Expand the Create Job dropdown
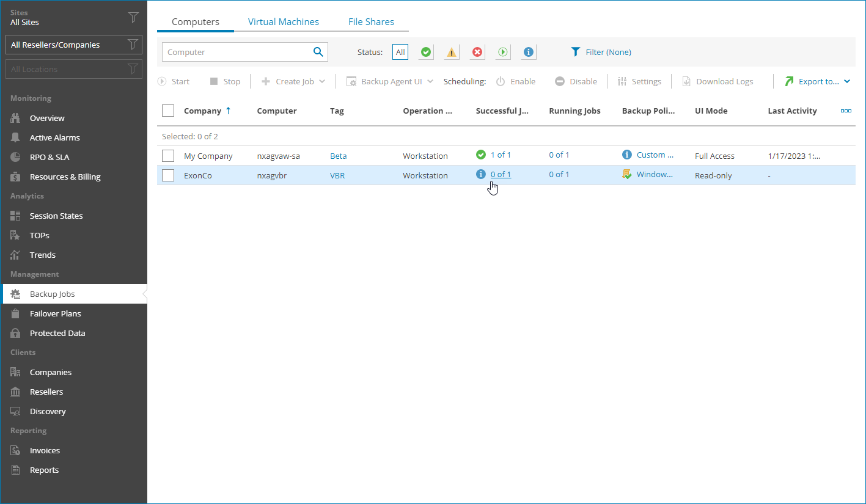866x504 pixels. (x=322, y=81)
